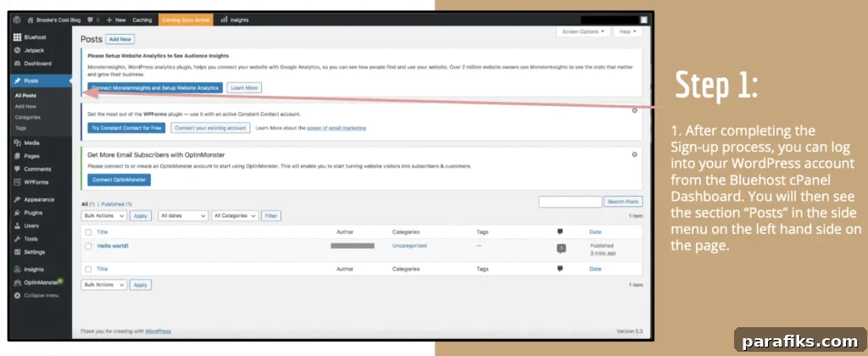Open Categories submenu item

click(x=28, y=117)
